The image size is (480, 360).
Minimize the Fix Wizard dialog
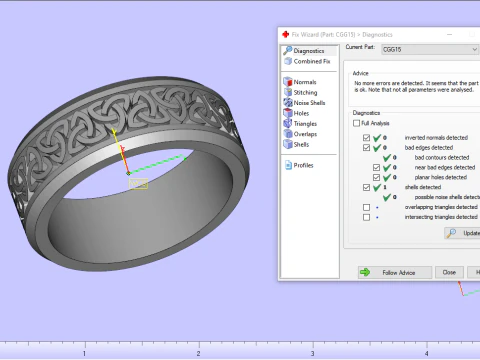[449, 34]
